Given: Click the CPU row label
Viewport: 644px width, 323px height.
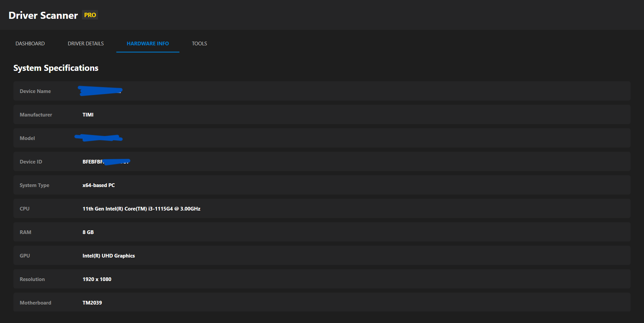Looking at the screenshot, I should tap(24, 209).
